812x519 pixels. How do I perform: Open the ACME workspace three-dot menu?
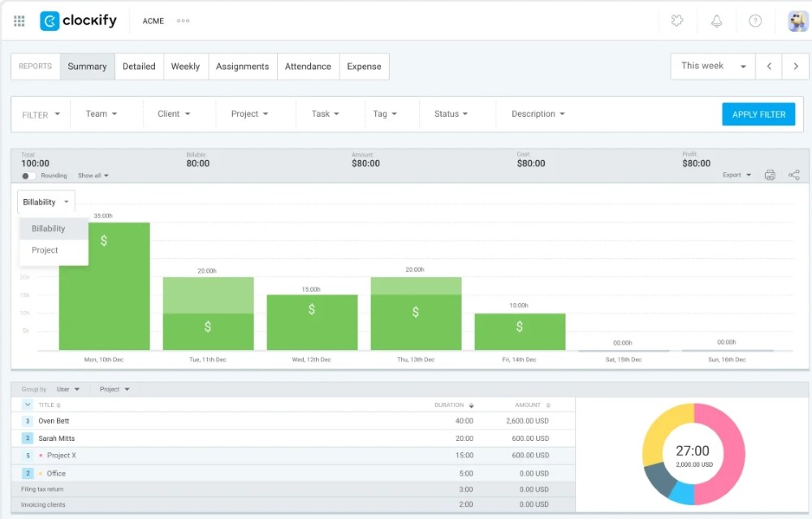[x=184, y=21]
